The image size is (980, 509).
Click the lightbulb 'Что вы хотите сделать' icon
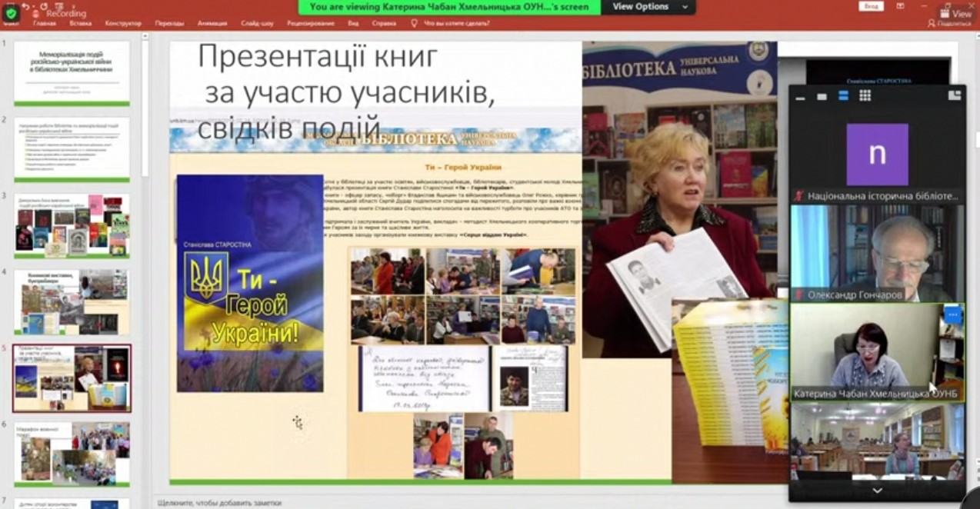pos(415,23)
